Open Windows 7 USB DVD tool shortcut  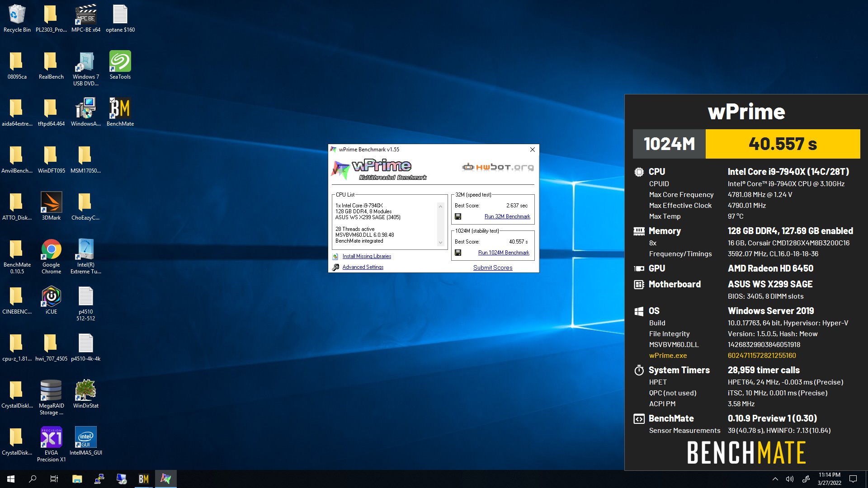[86, 69]
